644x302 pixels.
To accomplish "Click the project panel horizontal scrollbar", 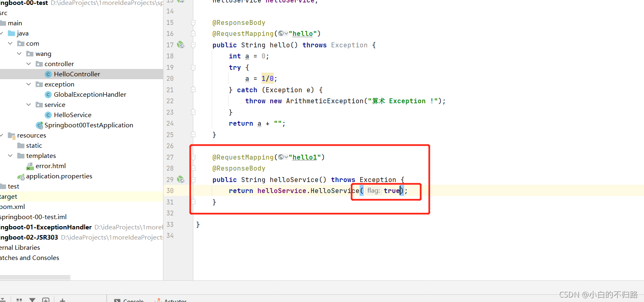I will point(35,278).
